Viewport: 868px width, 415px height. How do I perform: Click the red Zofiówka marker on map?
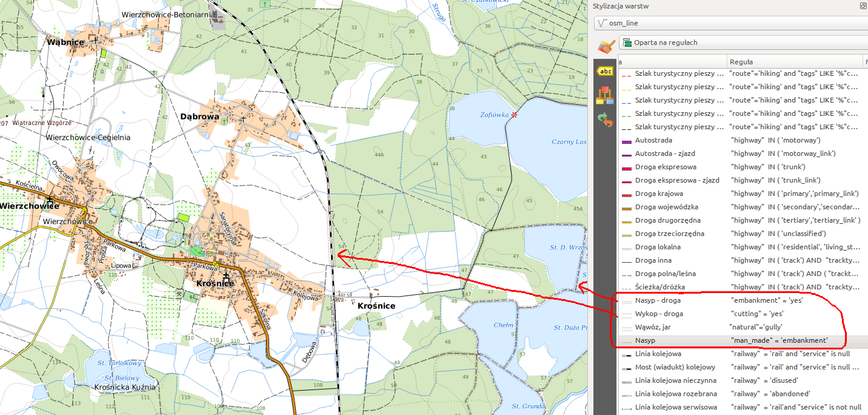[x=515, y=115]
